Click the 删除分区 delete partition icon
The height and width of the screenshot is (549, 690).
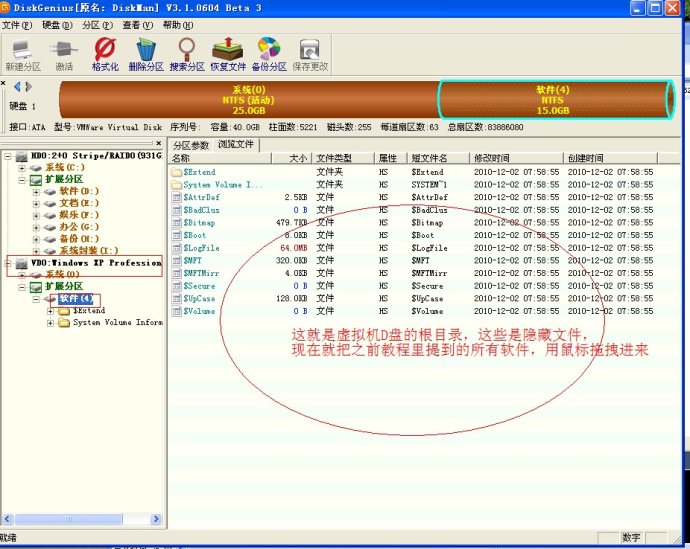(146, 55)
